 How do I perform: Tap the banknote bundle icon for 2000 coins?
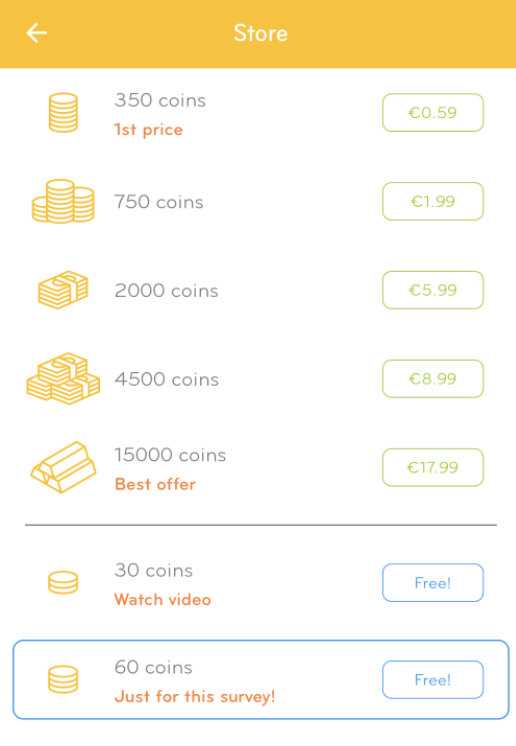63,290
